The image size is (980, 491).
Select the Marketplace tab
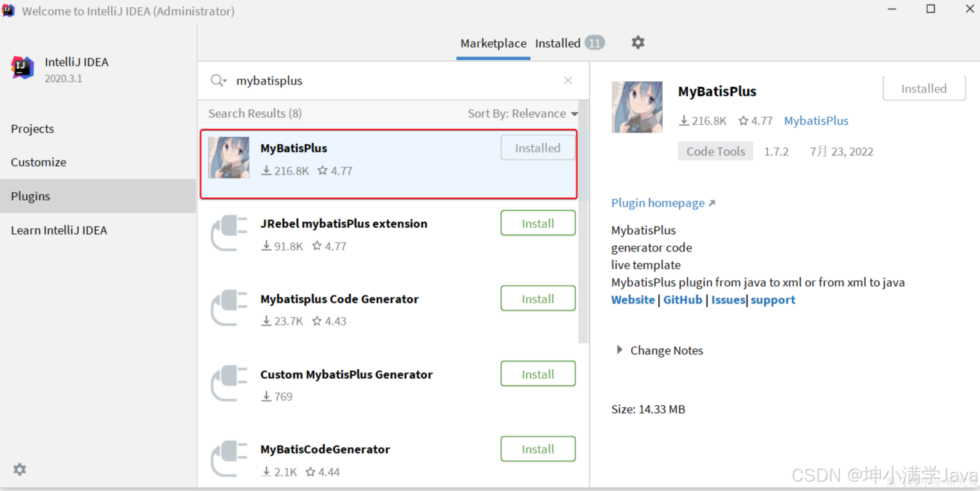[493, 43]
